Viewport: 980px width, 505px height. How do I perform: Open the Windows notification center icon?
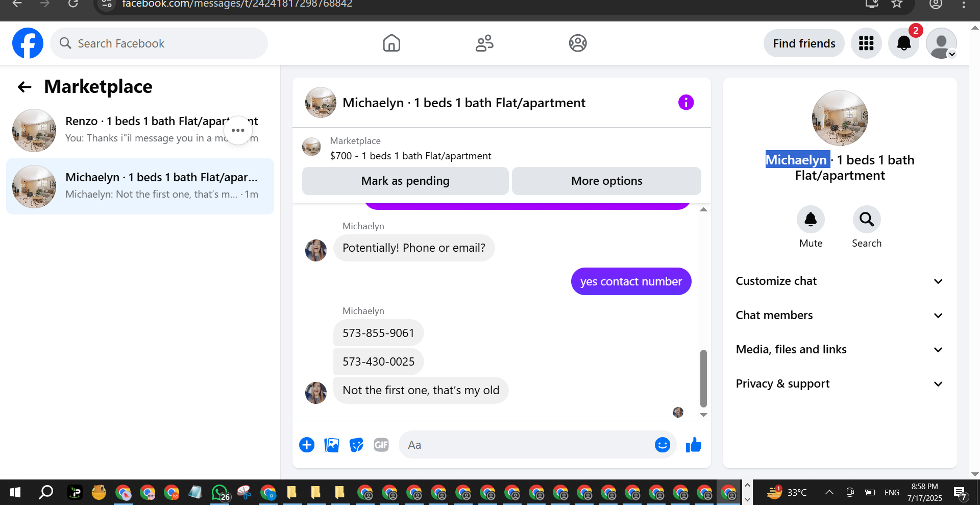(x=960, y=493)
